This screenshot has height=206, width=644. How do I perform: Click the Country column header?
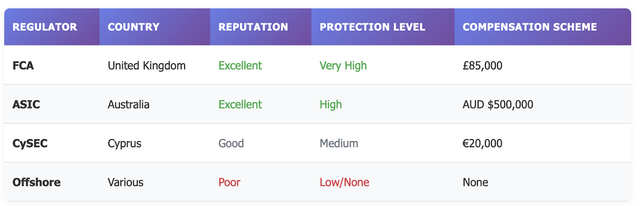134,27
